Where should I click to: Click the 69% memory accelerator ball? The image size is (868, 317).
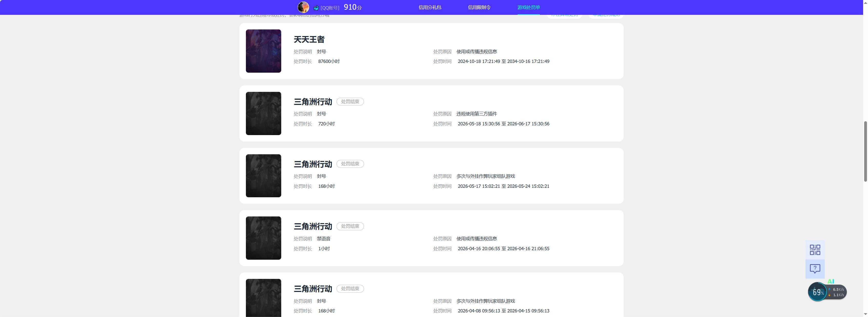(818, 292)
